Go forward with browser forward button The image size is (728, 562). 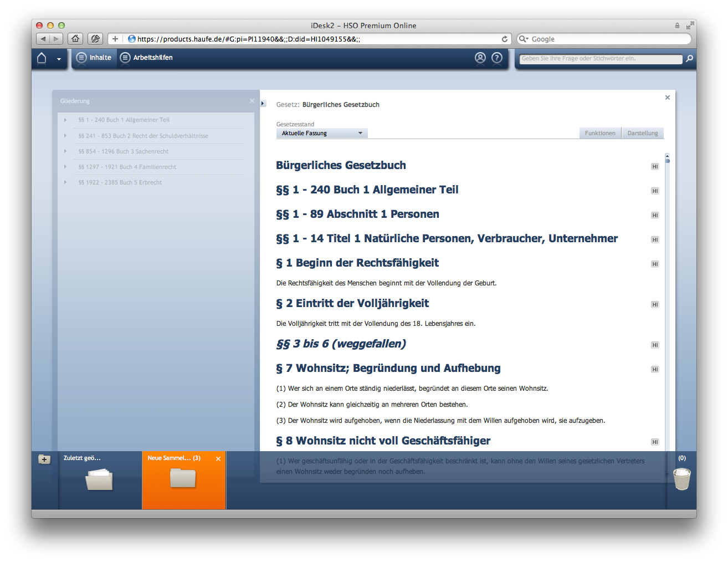click(x=57, y=39)
